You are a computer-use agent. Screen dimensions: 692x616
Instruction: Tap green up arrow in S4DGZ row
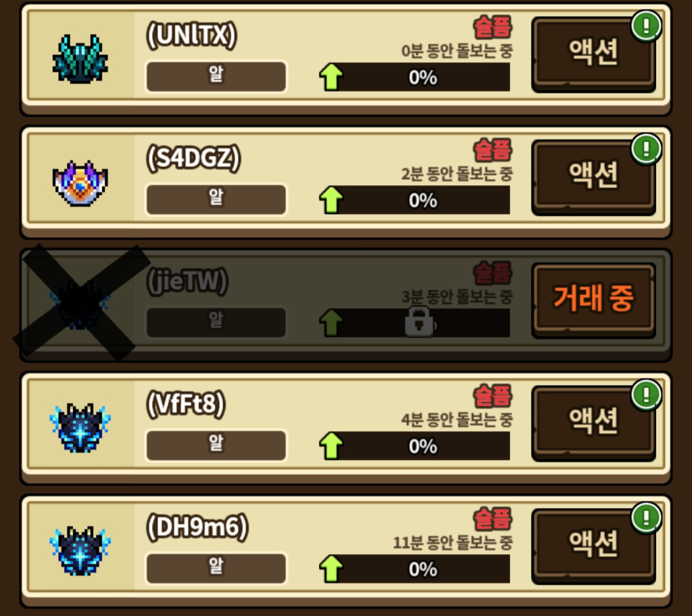click(x=331, y=200)
